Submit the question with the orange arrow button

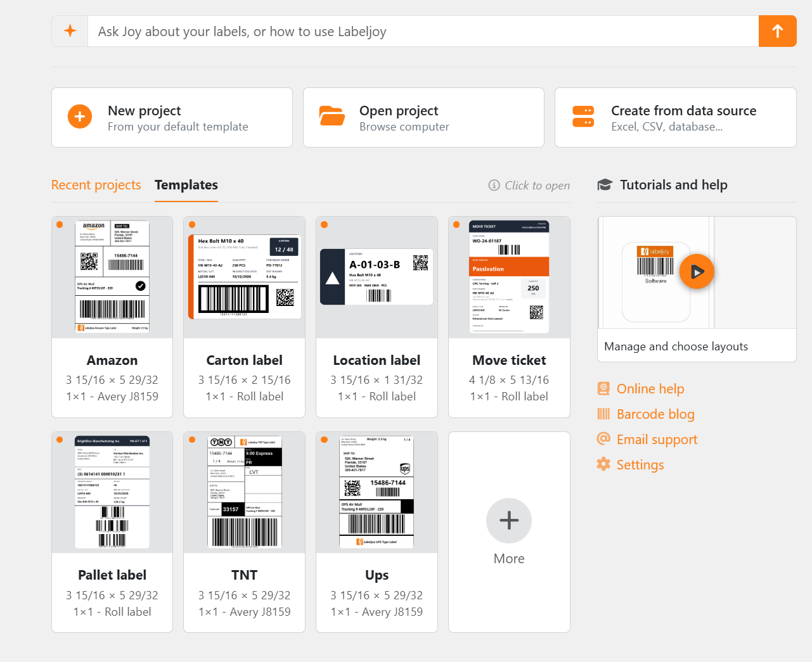[x=777, y=31]
